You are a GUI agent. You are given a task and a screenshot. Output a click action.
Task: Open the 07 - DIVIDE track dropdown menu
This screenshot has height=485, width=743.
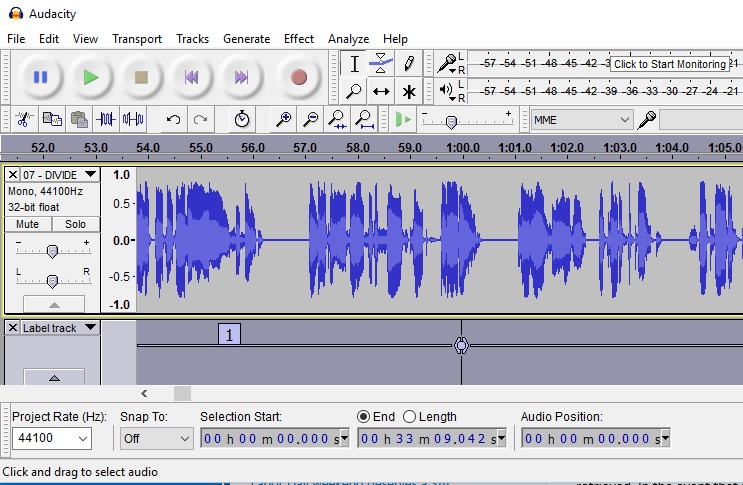point(60,175)
